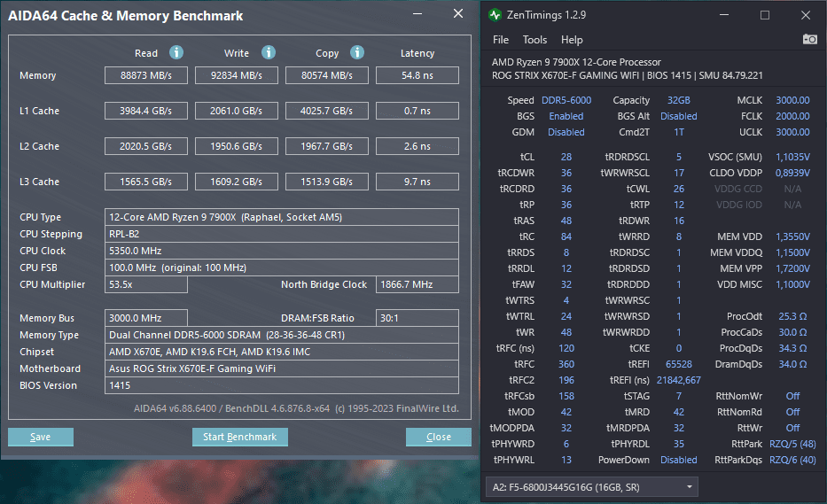
Task: Open the File menu in ZenTimings
Action: [501, 40]
